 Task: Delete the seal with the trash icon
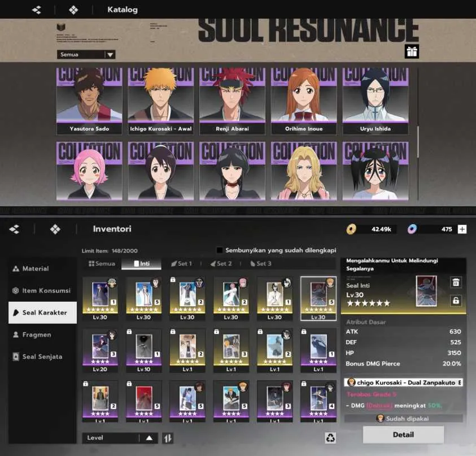pos(456,282)
